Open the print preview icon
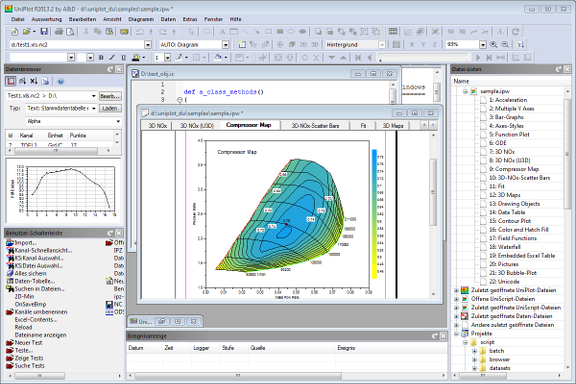Viewport: 576px width, 384px height. (70, 32)
